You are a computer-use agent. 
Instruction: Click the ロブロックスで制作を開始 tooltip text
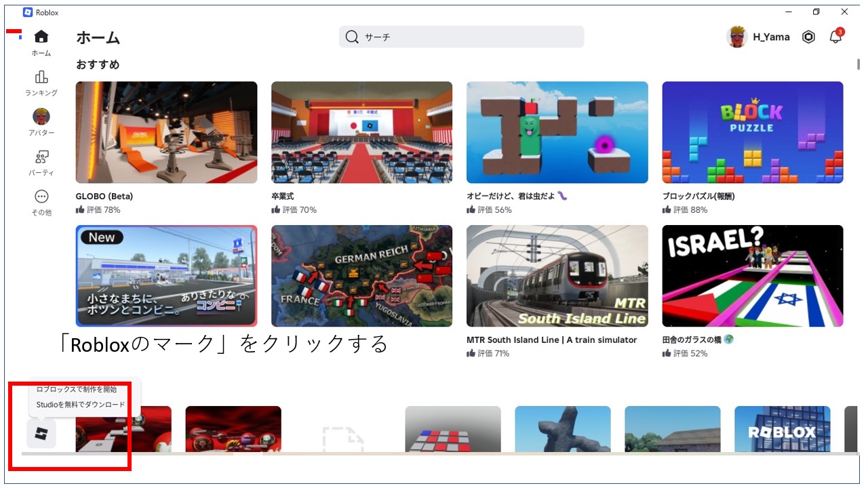[77, 389]
